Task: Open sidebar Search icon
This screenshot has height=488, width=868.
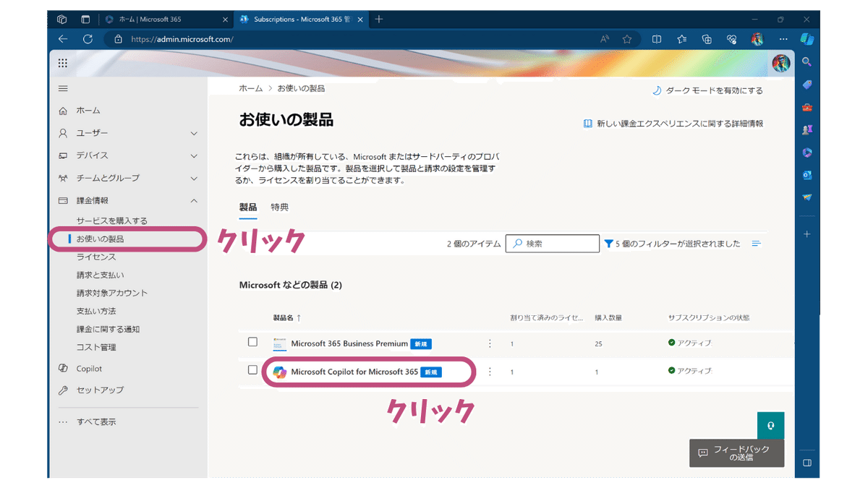Action: pos(807,62)
